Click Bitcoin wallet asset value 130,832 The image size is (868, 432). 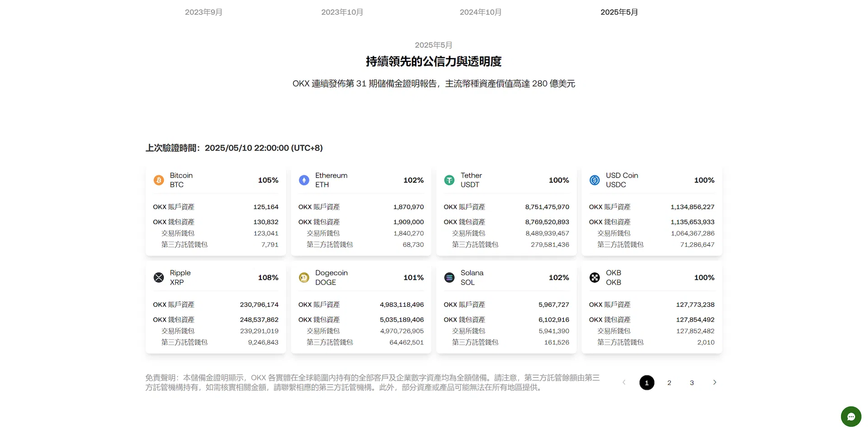point(266,222)
